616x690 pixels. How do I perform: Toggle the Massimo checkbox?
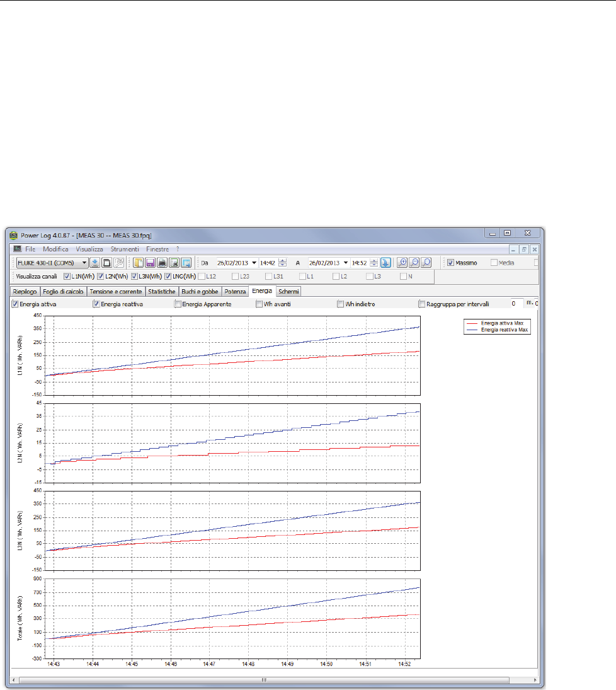coord(450,263)
